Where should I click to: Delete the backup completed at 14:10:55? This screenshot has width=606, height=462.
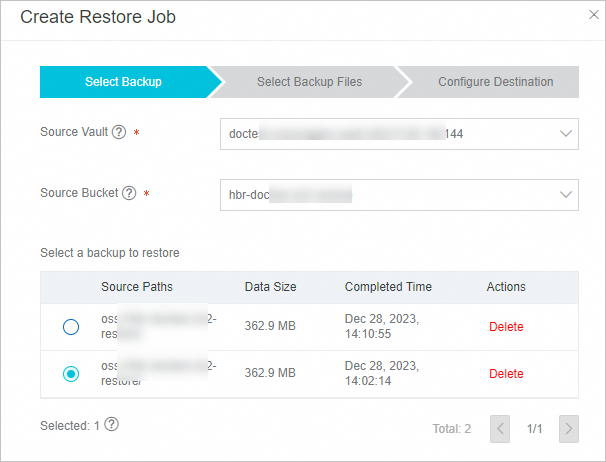pos(506,327)
